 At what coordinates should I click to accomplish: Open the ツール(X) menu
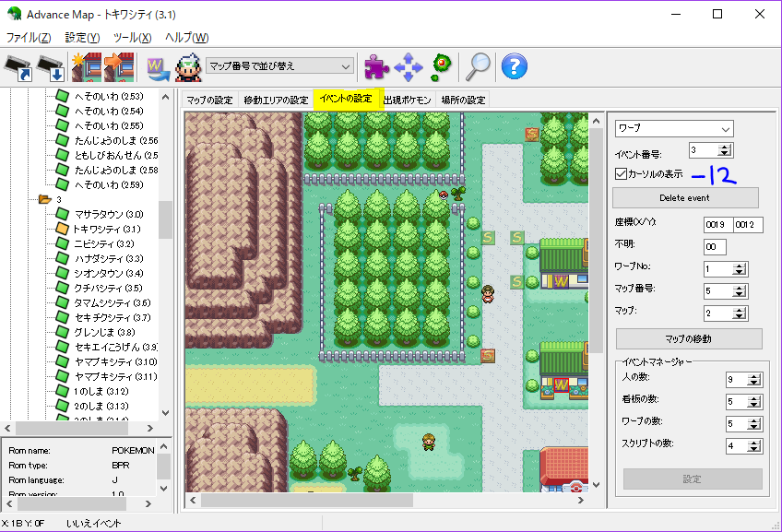pos(132,38)
